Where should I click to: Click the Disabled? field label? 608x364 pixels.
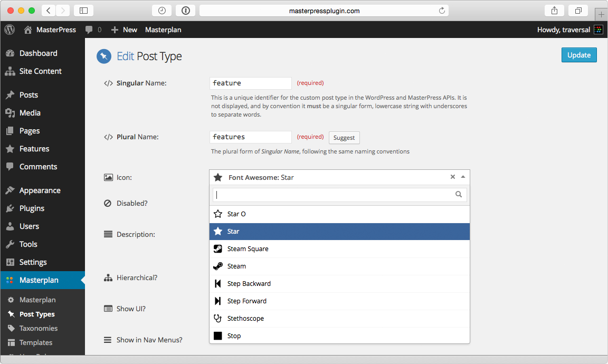tap(132, 204)
